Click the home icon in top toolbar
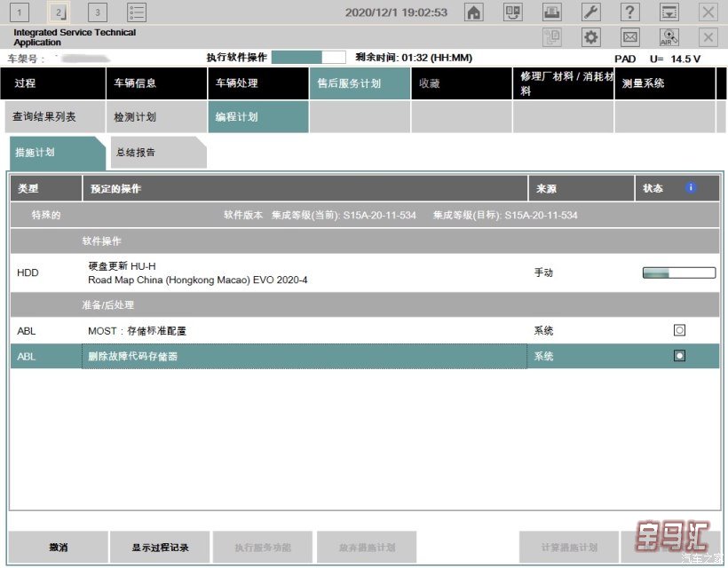Viewport: 728px width, 568px height. tap(474, 12)
